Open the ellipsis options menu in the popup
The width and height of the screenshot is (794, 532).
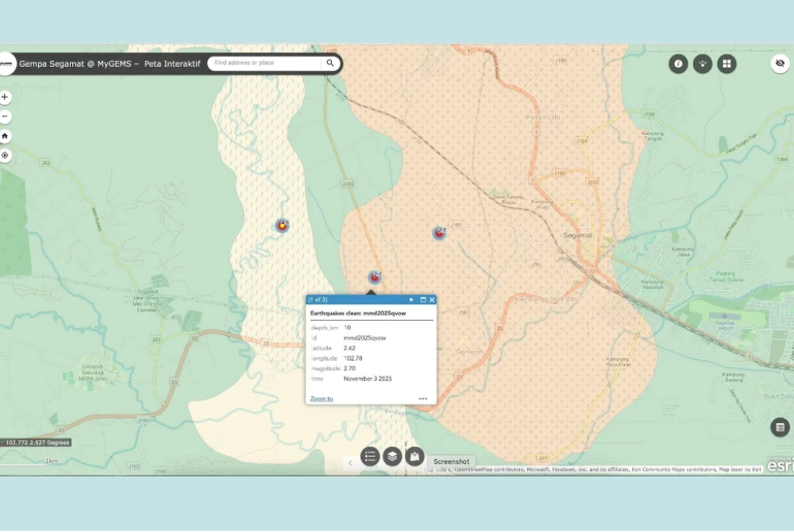coord(423,398)
